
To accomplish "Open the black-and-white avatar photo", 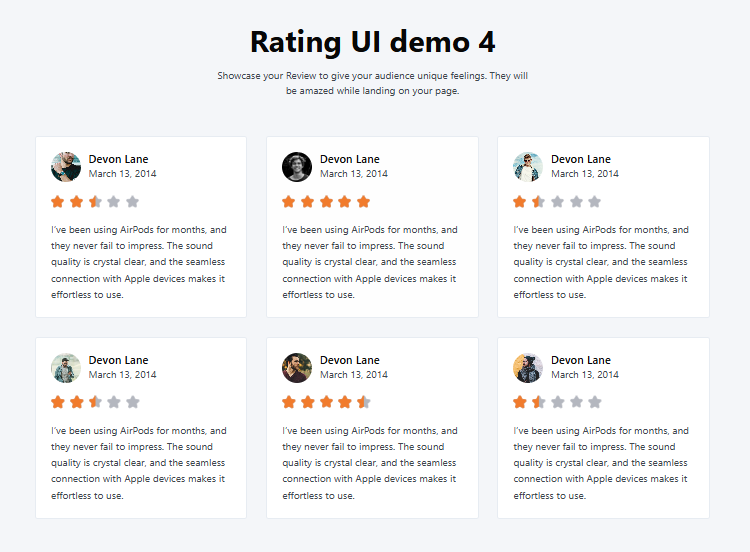I will [297, 166].
